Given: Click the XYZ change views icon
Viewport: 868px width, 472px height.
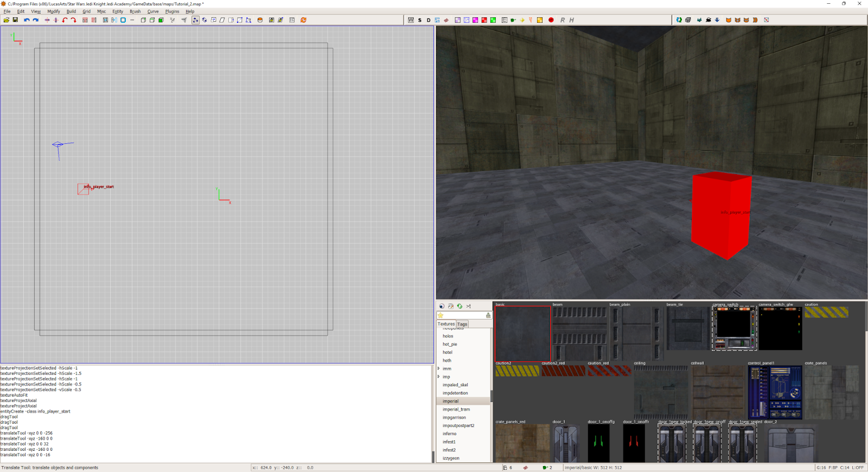Looking at the screenshot, I should [x=173, y=20].
